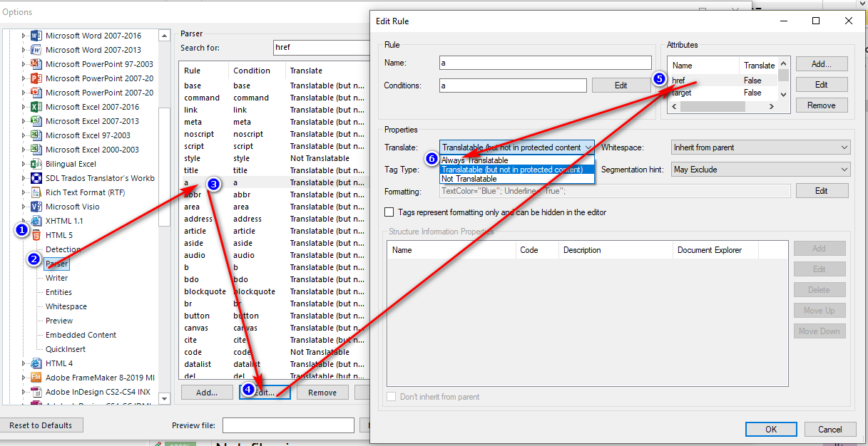Click the Attributes list vertical scrollbar down arrow
Image resolution: width=868 pixels, height=446 pixels.
click(783, 94)
